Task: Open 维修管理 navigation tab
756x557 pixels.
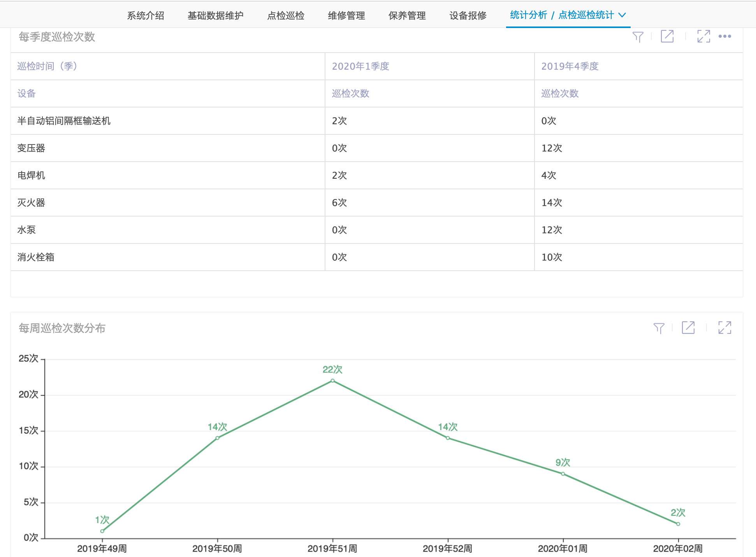Action: (x=346, y=16)
